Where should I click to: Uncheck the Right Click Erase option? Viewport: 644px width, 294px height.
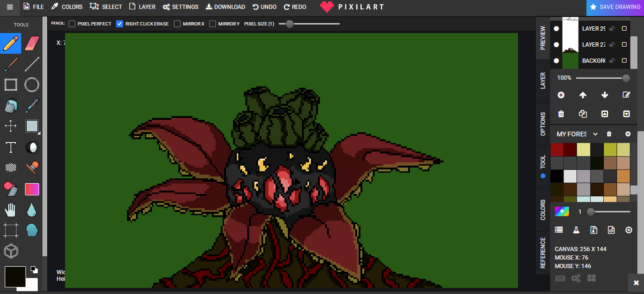point(120,24)
